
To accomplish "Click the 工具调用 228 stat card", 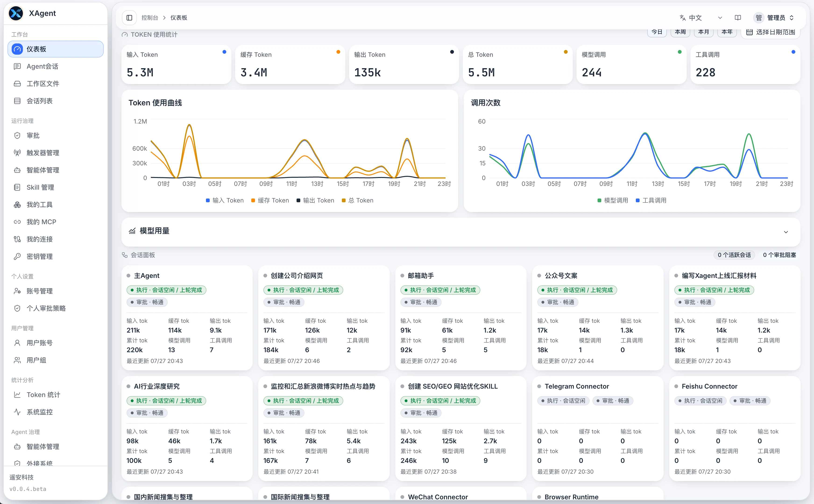I will (x=745, y=64).
